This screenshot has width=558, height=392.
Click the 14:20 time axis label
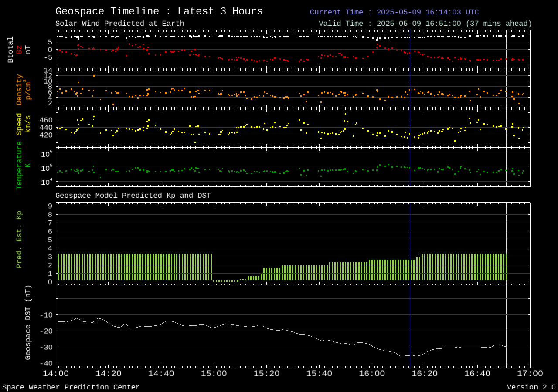pyautogui.click(x=109, y=374)
